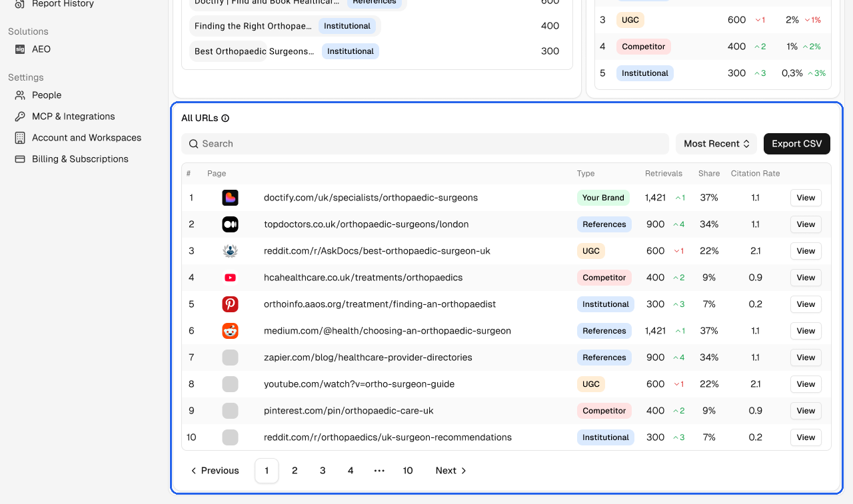Screen dimensions: 853x504
Task: Click View for zapier.com row
Action: click(x=806, y=358)
